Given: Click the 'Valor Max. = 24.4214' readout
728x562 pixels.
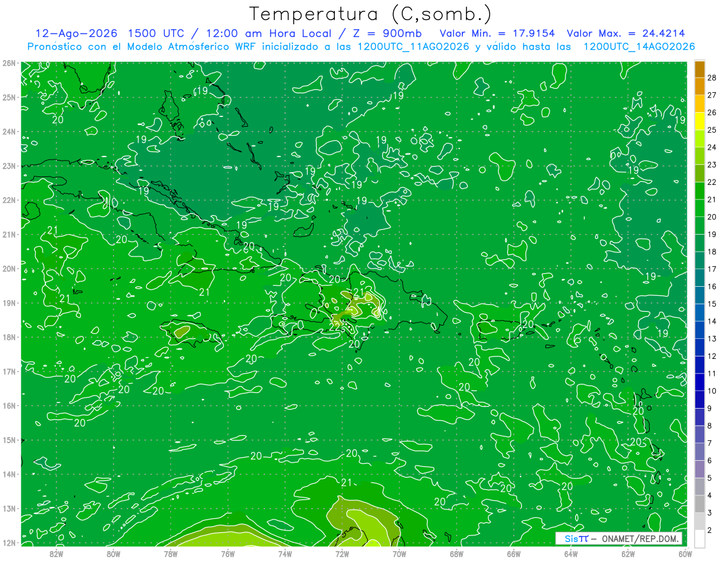Looking at the screenshot, I should tap(625, 33).
